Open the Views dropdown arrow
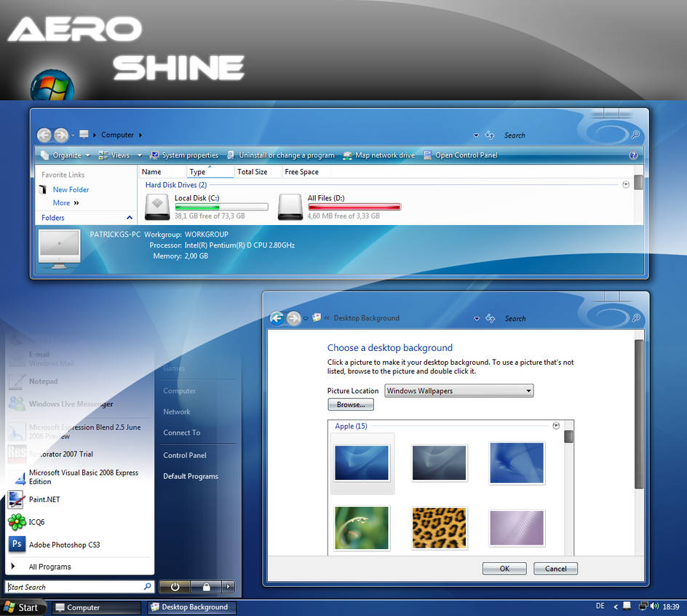The image size is (687, 616). [x=140, y=155]
